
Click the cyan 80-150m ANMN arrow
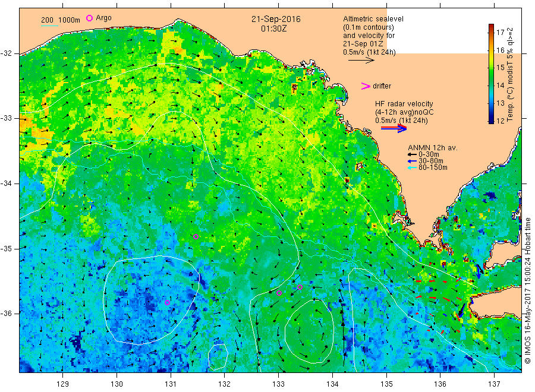pos(412,167)
